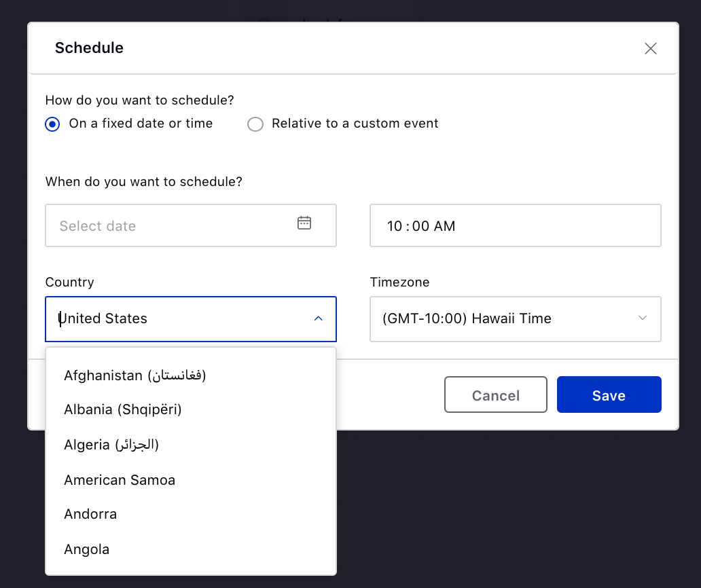Screen dimensions: 701x588
Task: Open the calendar date picker icon
Action: coord(304,223)
